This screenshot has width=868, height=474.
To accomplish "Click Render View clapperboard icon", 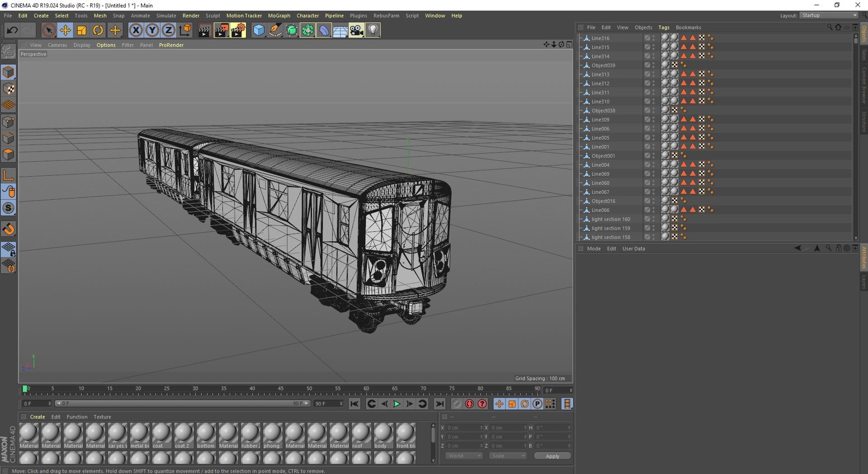I will (204, 30).
